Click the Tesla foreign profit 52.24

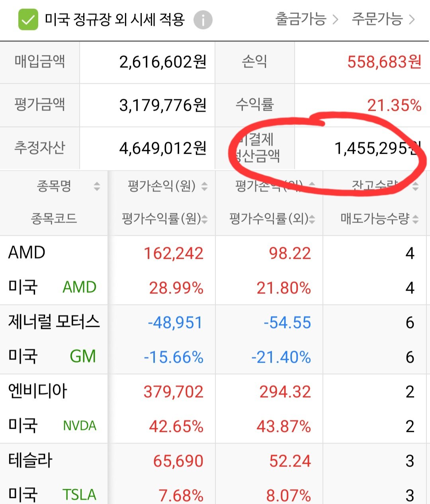click(x=290, y=461)
